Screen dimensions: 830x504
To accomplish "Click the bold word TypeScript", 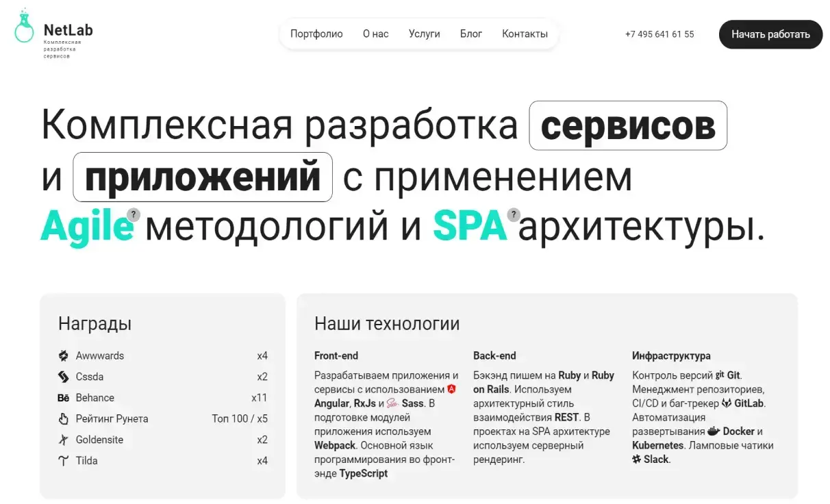I will tap(364, 473).
